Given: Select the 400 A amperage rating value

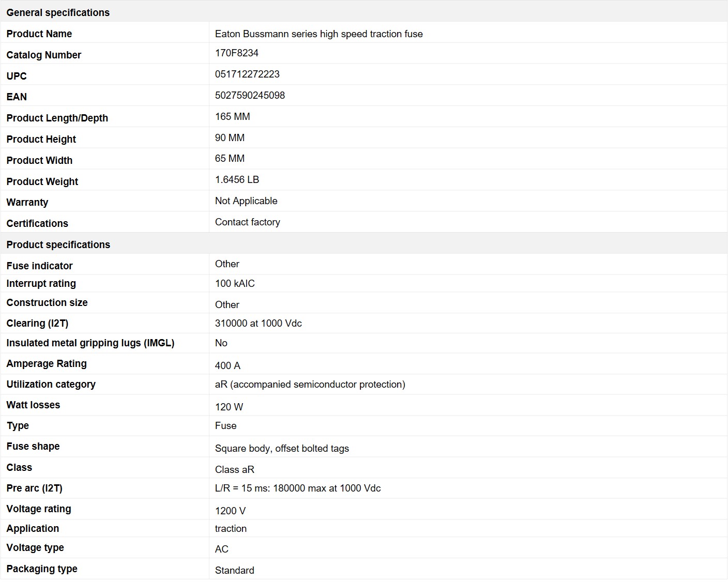Looking at the screenshot, I should click(228, 365).
